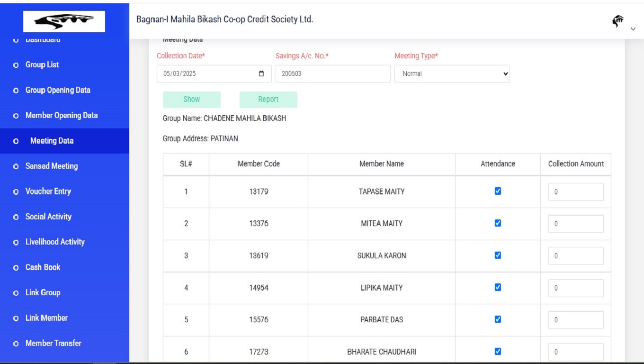Viewport: 644px width, 364px height.
Task: Open Livelihood Activity from the sidebar
Action: click(x=55, y=242)
